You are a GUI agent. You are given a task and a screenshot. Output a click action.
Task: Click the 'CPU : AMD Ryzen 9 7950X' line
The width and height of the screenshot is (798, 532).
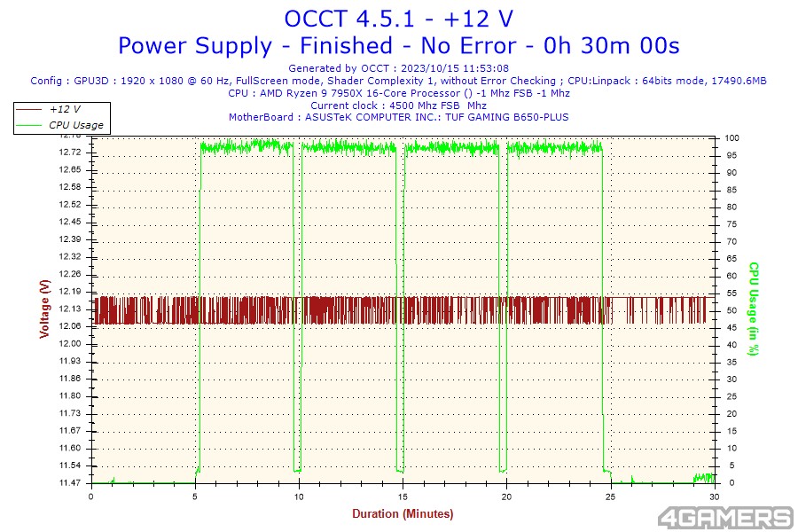(399, 93)
